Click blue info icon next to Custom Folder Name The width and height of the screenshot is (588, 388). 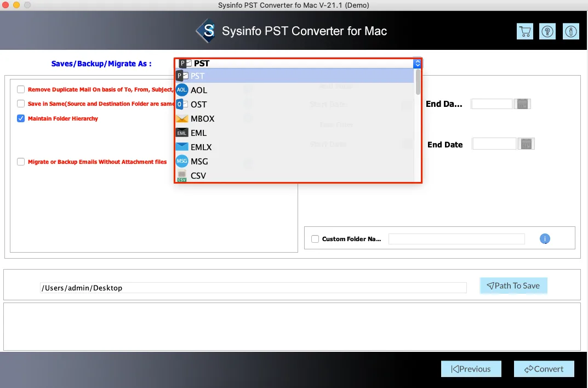click(x=545, y=238)
